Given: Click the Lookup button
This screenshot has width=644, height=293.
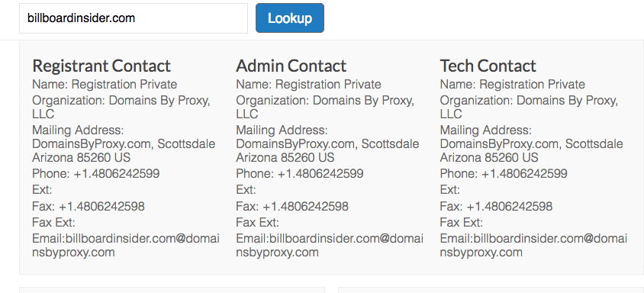Looking at the screenshot, I should point(289,18).
